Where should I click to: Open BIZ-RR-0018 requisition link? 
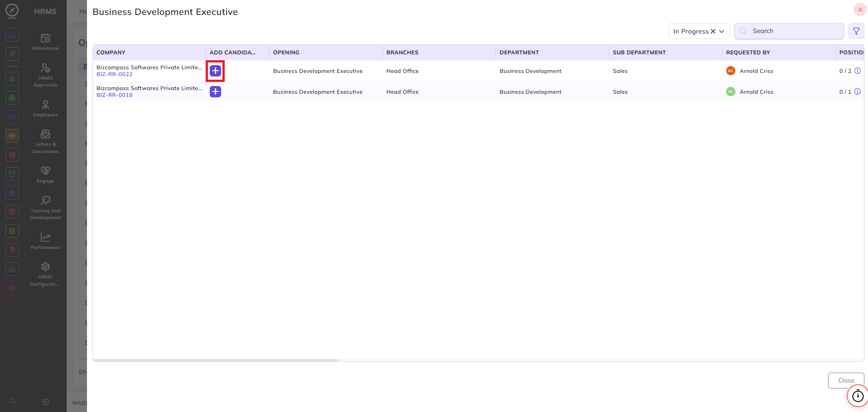coord(115,95)
